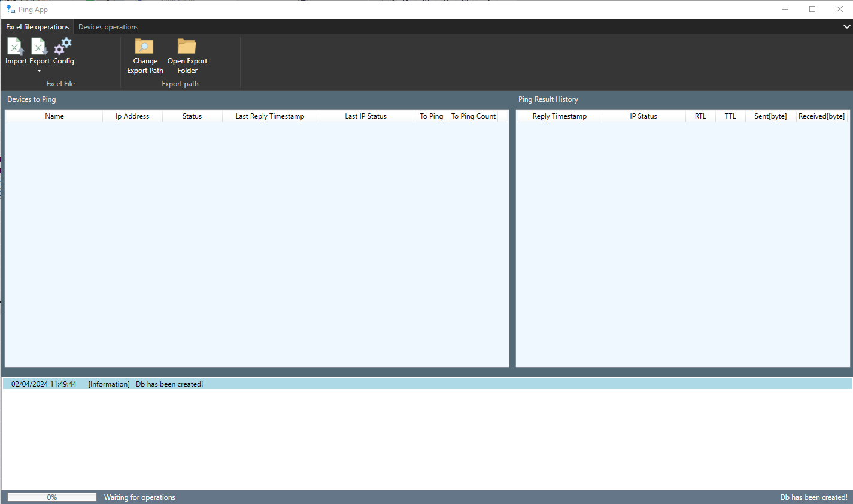Click the TTL column header
This screenshot has height=504, width=853.
[730, 116]
